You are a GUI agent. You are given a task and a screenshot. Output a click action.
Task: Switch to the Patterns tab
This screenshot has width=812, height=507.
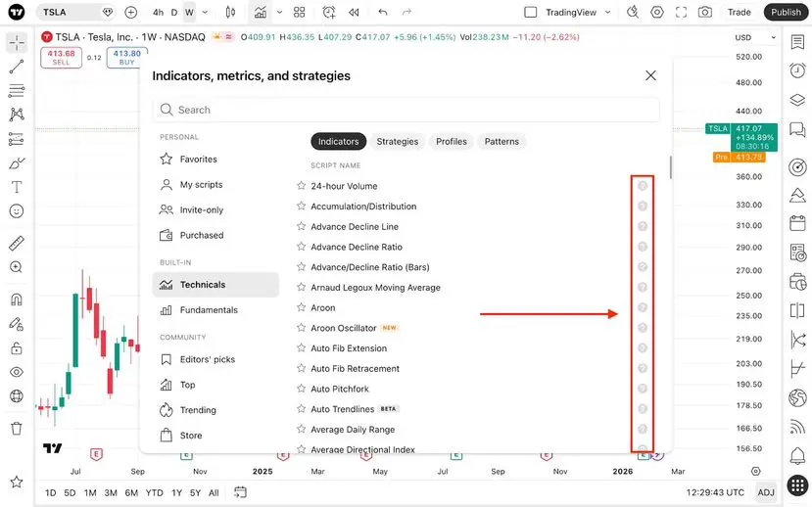coord(502,142)
